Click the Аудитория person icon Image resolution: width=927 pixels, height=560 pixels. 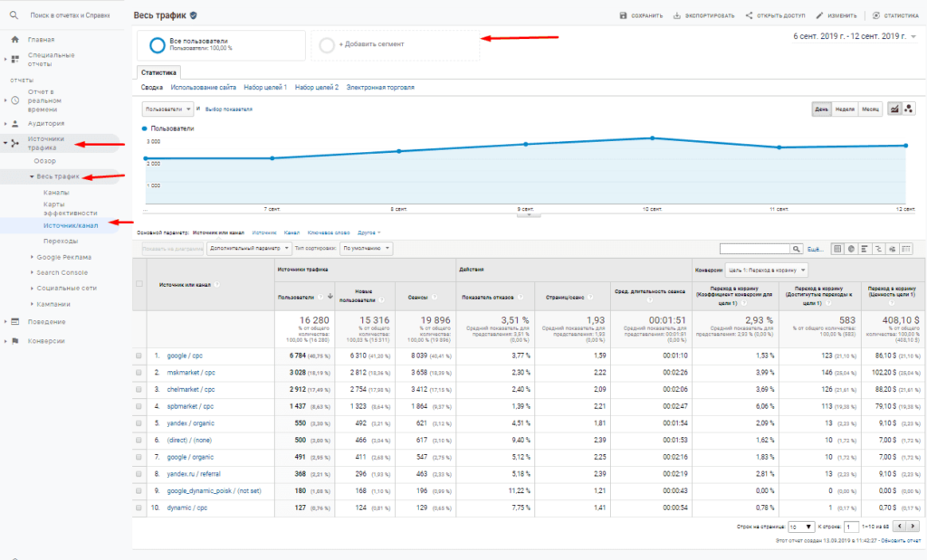(15, 123)
